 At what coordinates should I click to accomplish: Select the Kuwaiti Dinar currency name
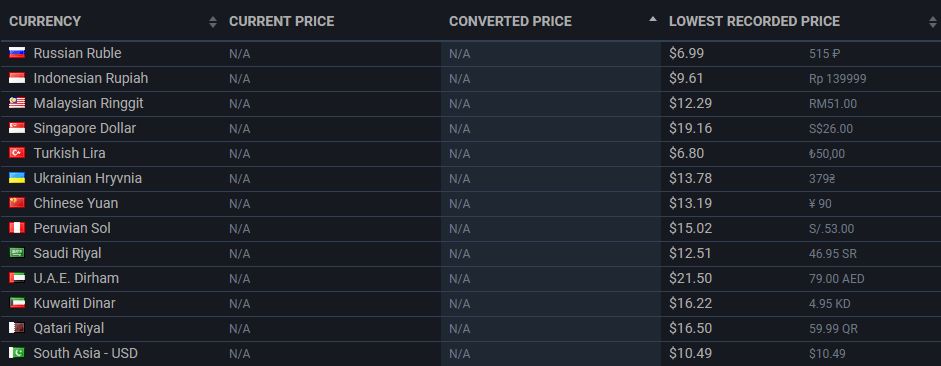click(74, 303)
